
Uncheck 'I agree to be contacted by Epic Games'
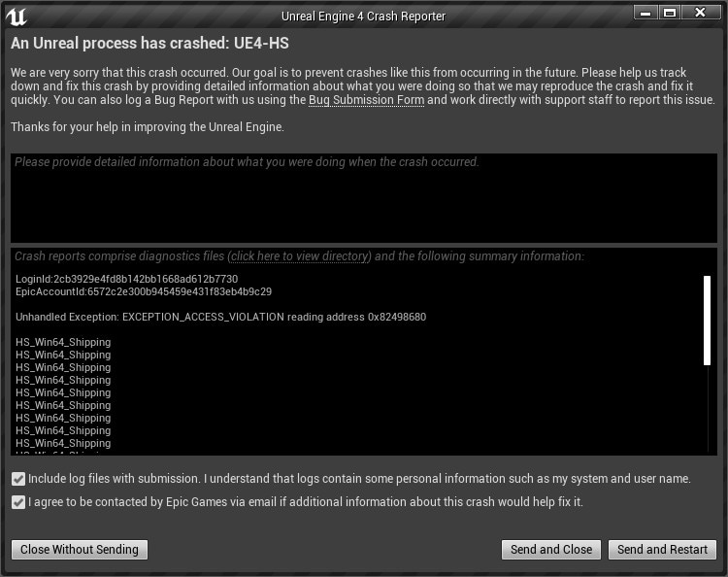point(18,502)
